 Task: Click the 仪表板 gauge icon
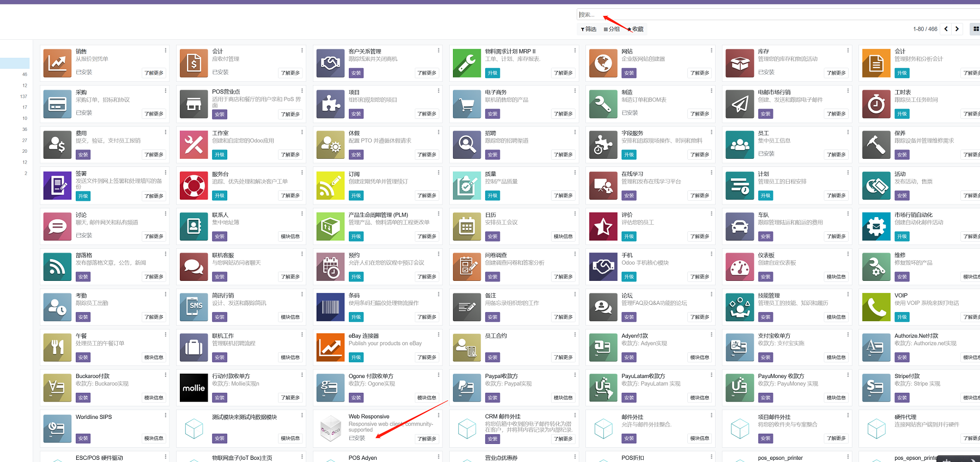740,267
